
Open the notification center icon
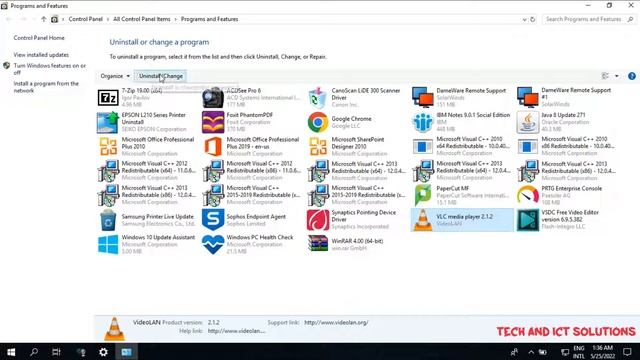pos(627,352)
